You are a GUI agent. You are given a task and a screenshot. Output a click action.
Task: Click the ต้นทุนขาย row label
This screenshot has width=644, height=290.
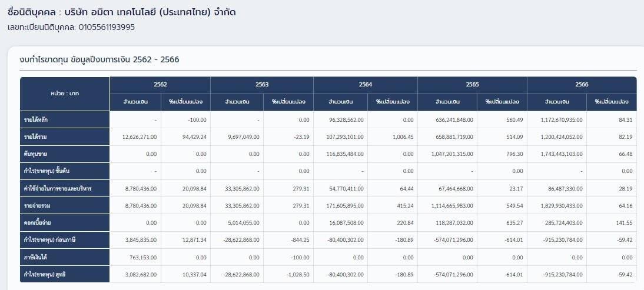[x=65, y=154]
